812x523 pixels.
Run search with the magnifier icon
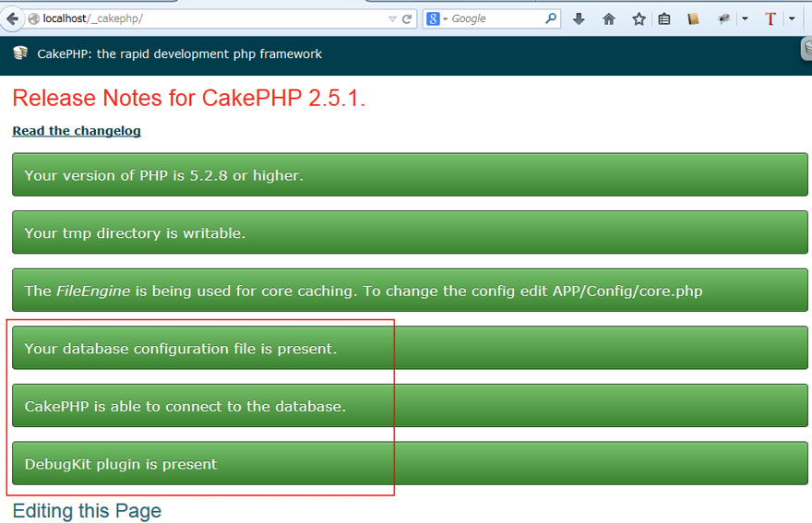click(x=551, y=18)
